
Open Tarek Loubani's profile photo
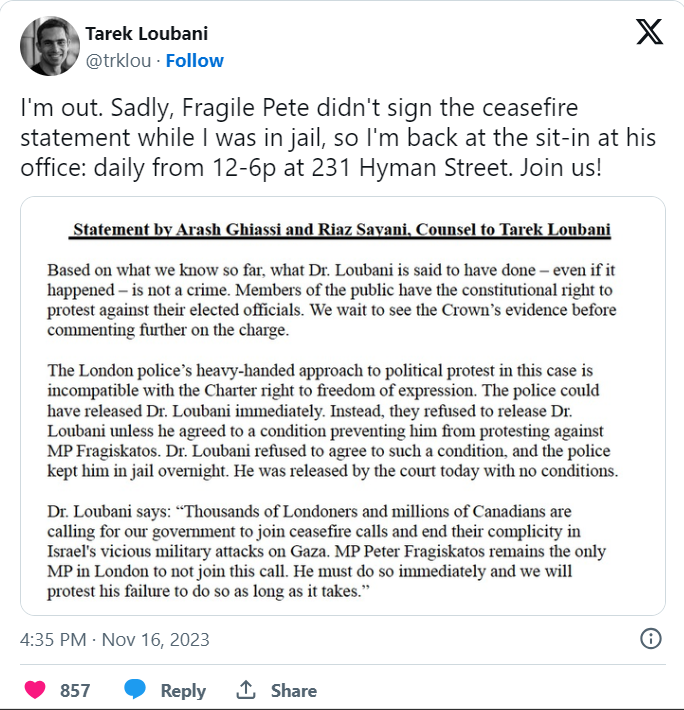tap(50, 46)
